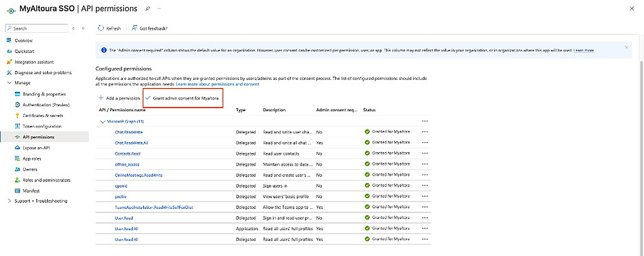Open Manifest in the sidebar

(x=31, y=191)
